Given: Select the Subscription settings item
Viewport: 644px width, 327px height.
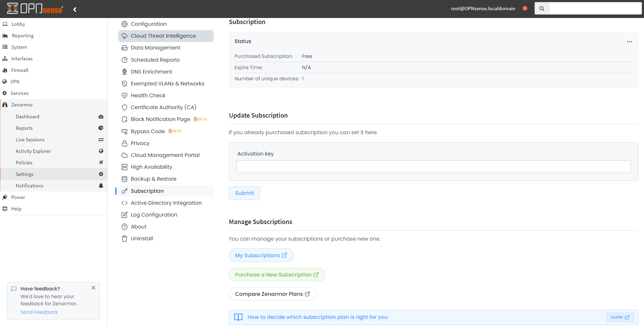Looking at the screenshot, I should (x=166, y=191).
